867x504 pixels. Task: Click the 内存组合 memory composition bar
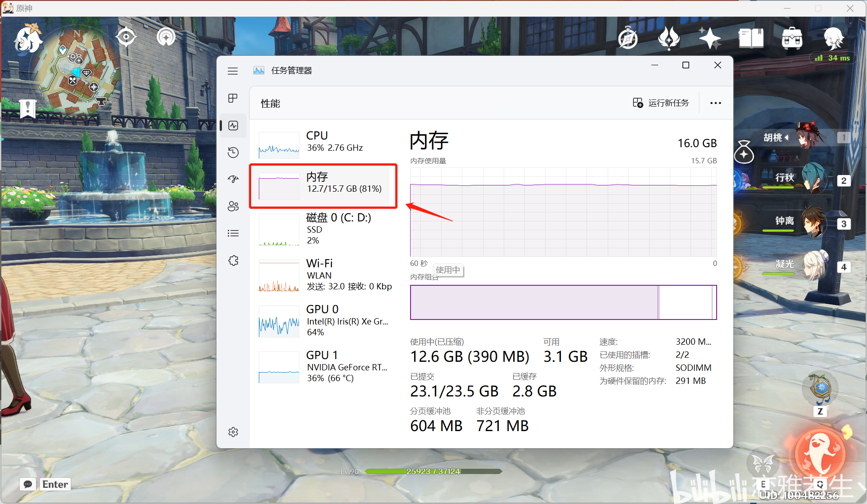(563, 302)
